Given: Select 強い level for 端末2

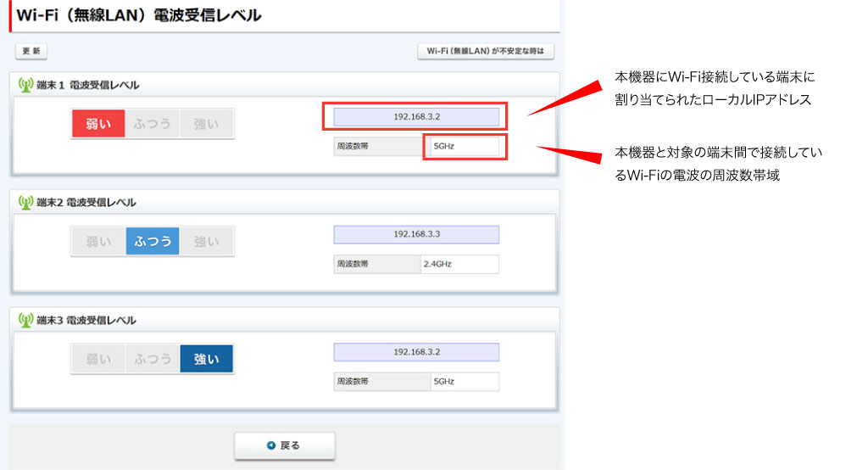Looking at the screenshot, I should (x=206, y=241).
